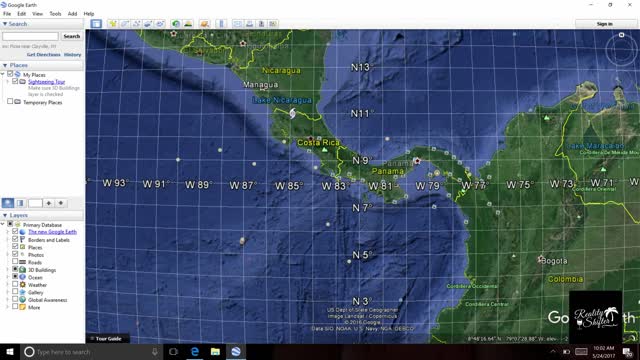Open the Edit menu

[22, 13]
